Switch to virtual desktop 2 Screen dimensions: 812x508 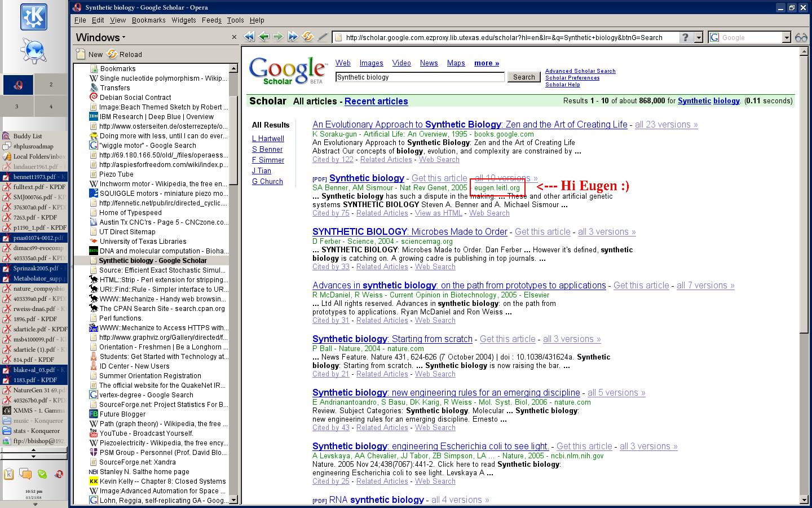tap(51, 85)
